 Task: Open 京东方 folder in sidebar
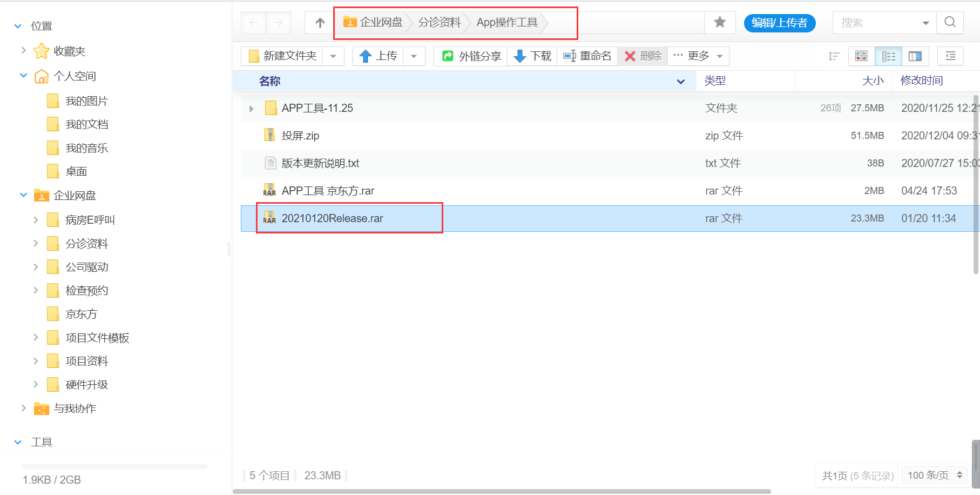pos(82,314)
